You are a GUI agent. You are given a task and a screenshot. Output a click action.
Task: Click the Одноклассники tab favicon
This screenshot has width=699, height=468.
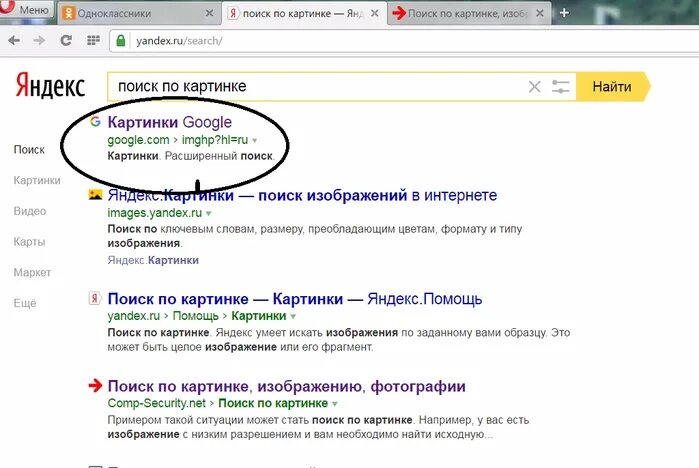coord(69,13)
